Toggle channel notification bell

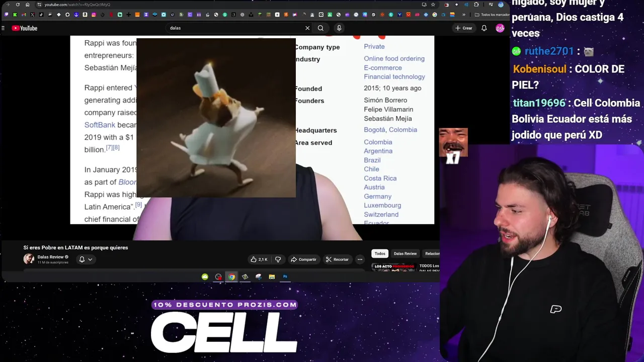click(82, 259)
